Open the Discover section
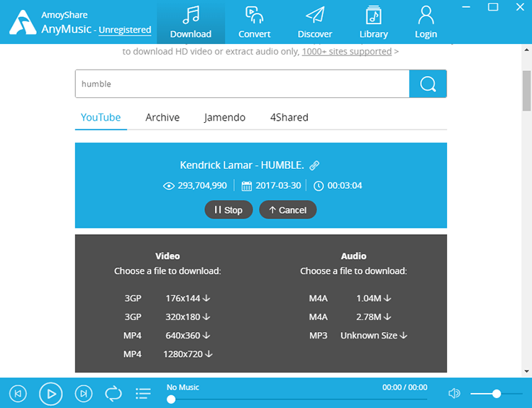Screen dimensions: 532x408 pos(315,22)
